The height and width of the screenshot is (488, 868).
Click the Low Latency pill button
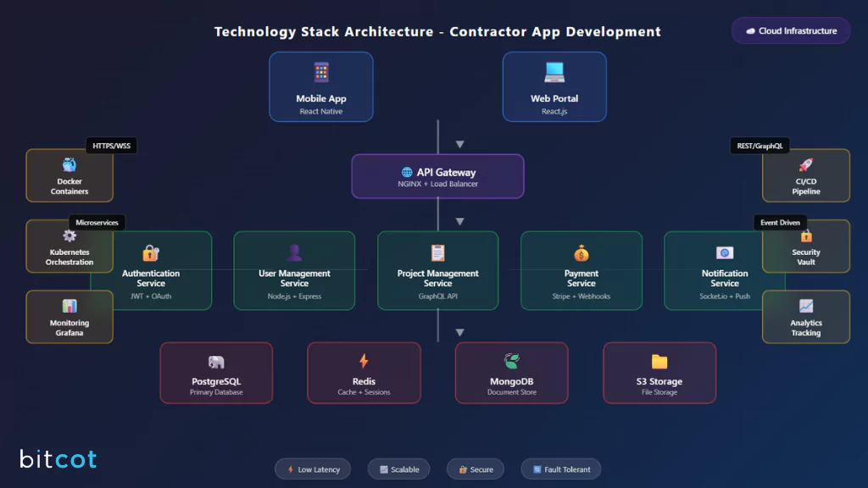313,469
